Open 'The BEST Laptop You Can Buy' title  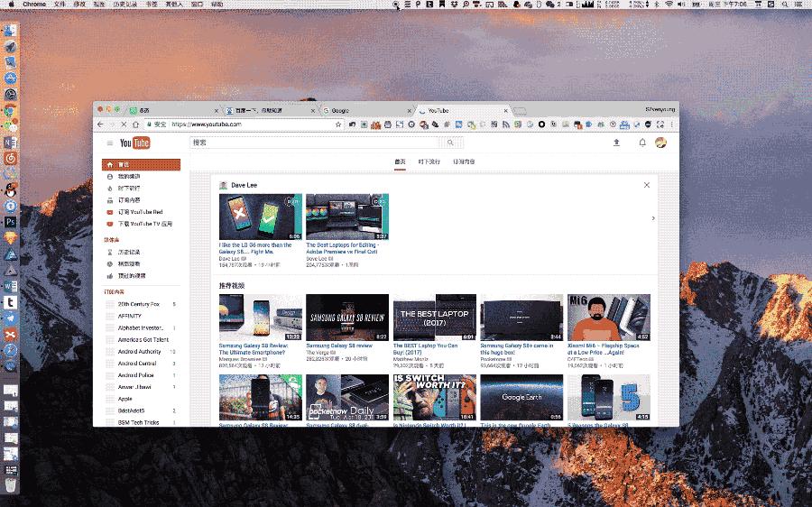pyautogui.click(x=426, y=348)
